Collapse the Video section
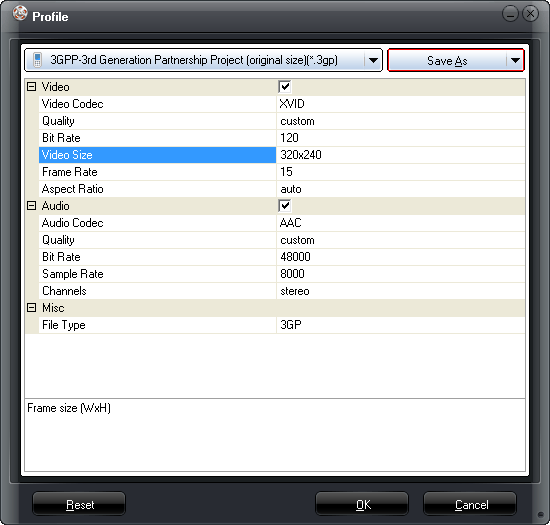 32,87
